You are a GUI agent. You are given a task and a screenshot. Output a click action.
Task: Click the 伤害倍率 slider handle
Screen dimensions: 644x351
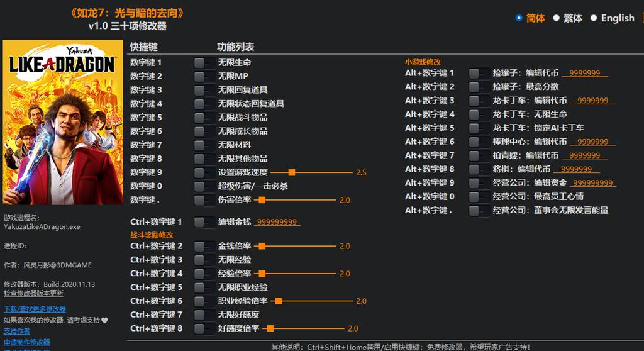(262, 200)
